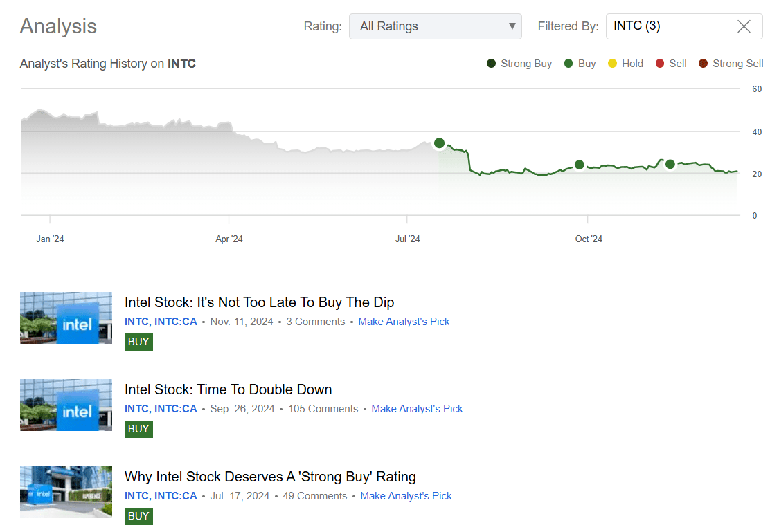Click the Strong Buy legend dot

point(492,63)
